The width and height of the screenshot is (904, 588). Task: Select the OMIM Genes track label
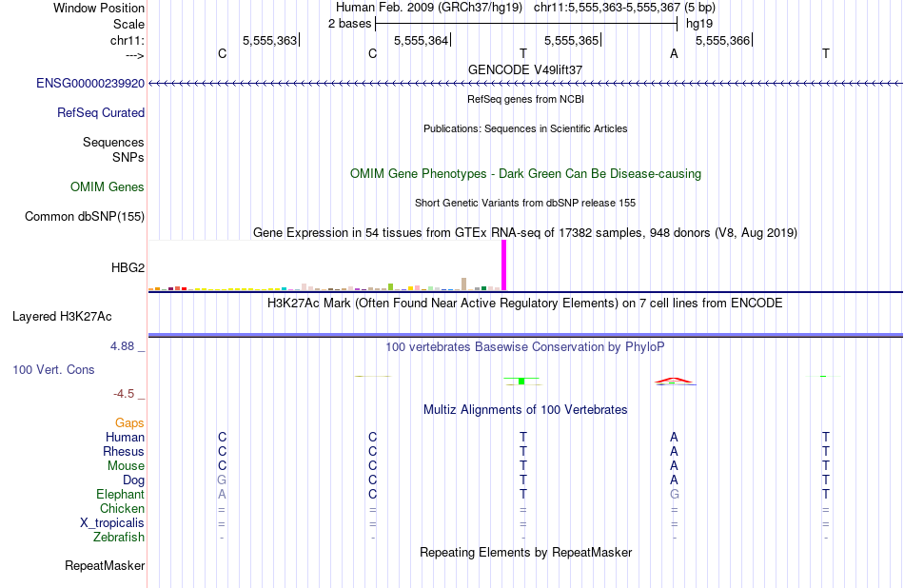(107, 186)
